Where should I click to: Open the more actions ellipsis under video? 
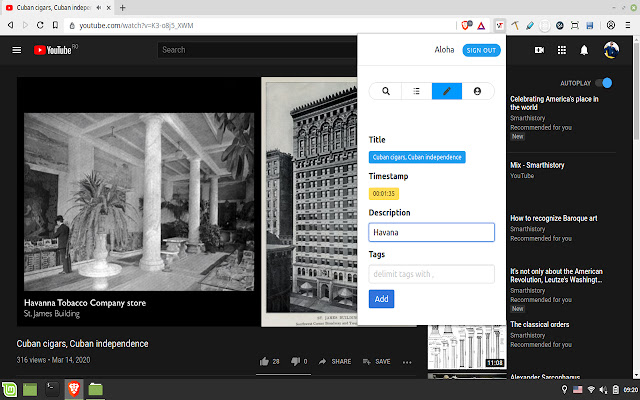tap(407, 362)
